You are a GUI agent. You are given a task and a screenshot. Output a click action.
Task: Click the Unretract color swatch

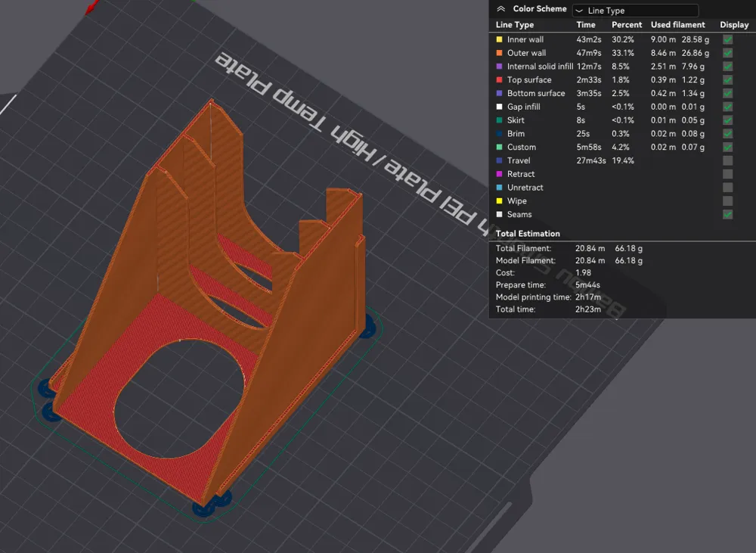click(x=499, y=188)
